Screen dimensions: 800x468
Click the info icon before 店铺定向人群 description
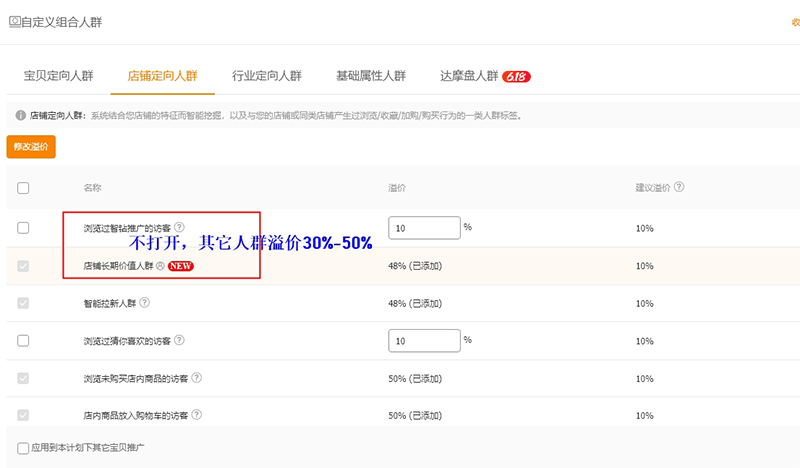[x=21, y=116]
